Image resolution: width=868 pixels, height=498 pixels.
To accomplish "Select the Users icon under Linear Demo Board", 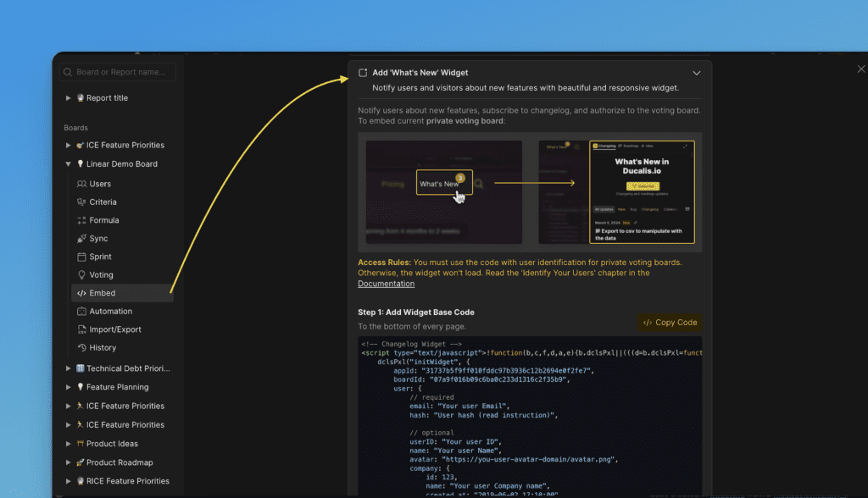I will pos(83,183).
